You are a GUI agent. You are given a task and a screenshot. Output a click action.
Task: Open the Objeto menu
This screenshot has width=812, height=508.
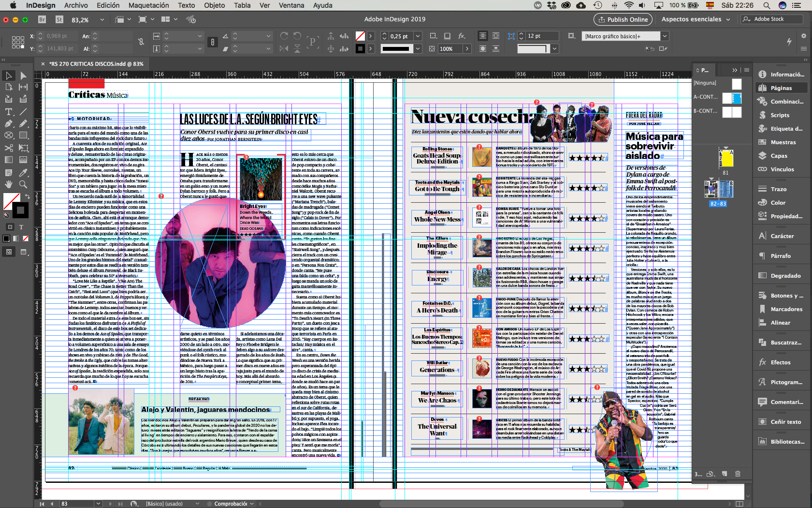[x=214, y=5]
